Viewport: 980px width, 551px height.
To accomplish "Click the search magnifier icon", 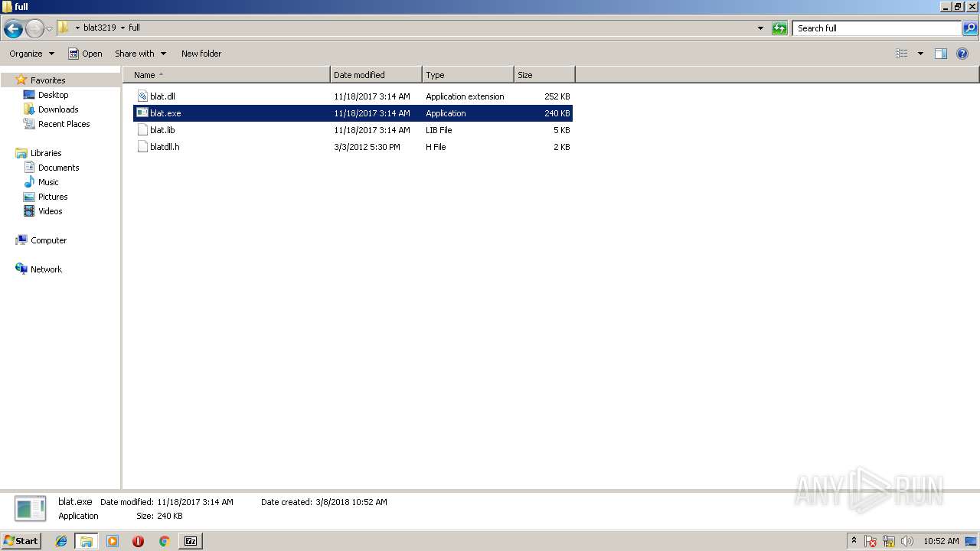I will pyautogui.click(x=970, y=28).
